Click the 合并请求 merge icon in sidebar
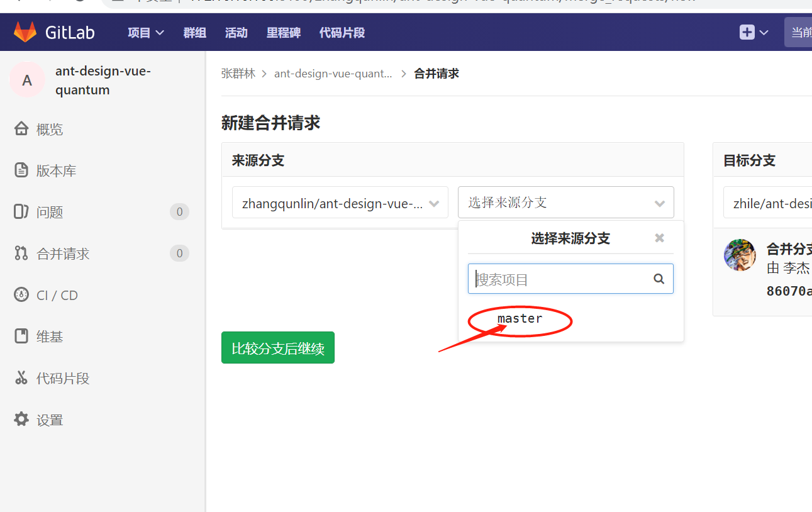 (x=21, y=253)
